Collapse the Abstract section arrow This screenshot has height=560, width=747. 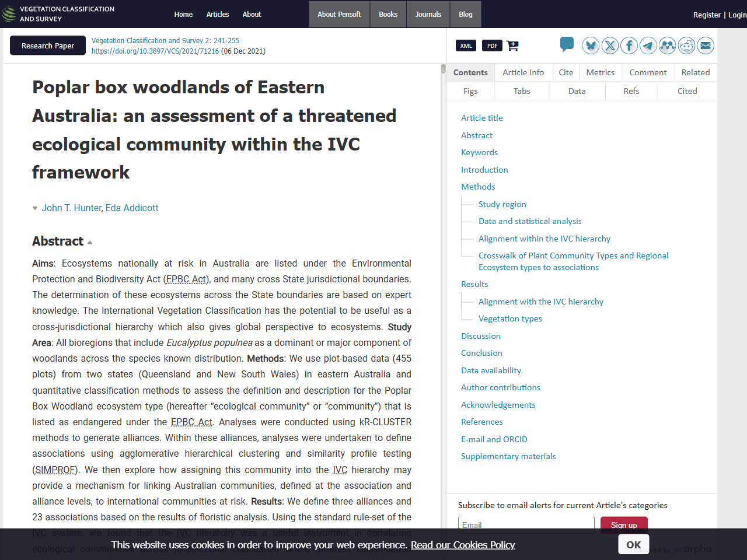coord(90,242)
